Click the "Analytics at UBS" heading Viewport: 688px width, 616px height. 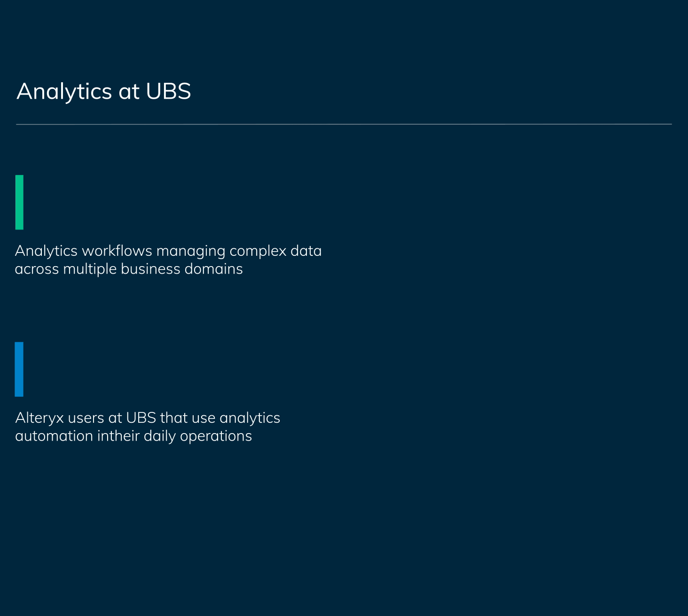coord(104,91)
